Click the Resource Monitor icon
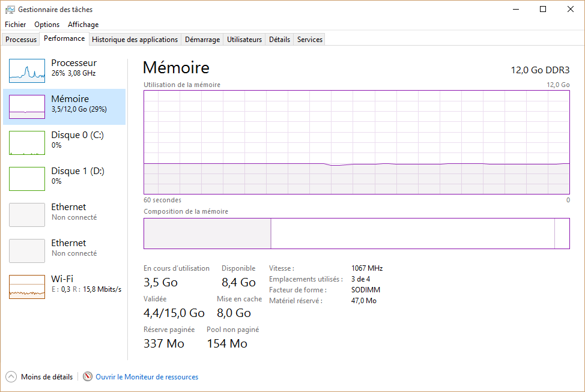585x392 pixels. click(x=88, y=377)
